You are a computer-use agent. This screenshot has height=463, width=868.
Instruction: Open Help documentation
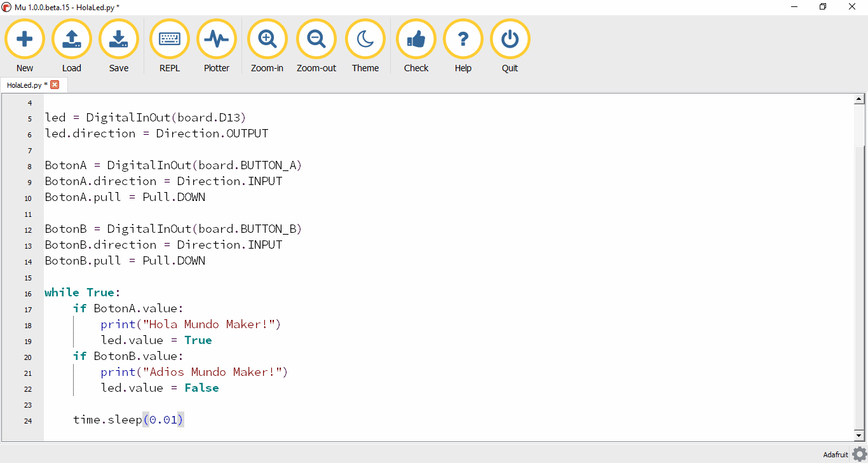point(463,39)
